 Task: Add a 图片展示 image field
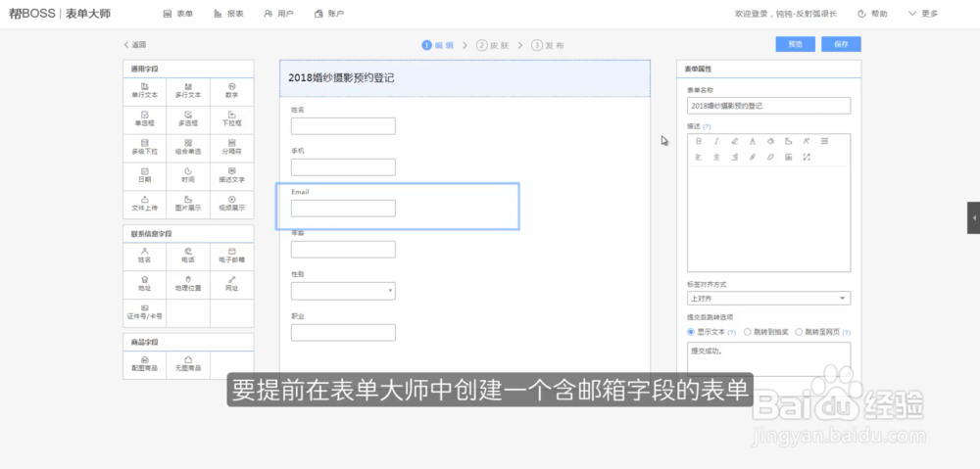pyautogui.click(x=188, y=205)
